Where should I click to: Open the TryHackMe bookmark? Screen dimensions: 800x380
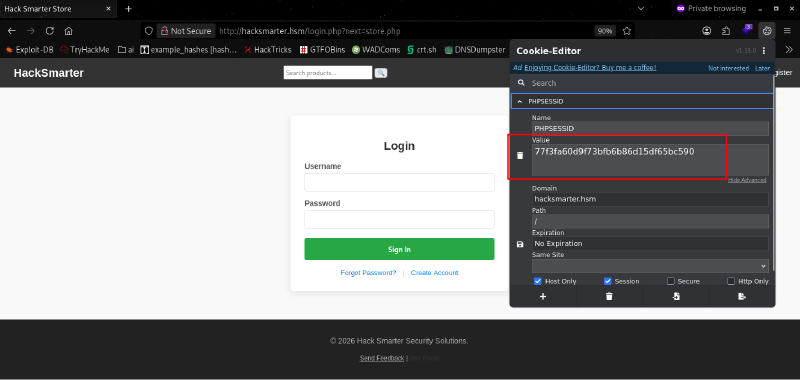point(85,49)
